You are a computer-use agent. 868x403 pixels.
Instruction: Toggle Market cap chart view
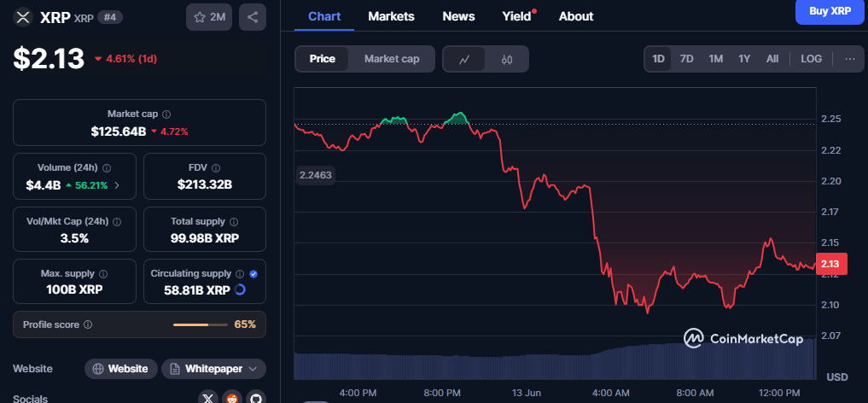[392, 59]
